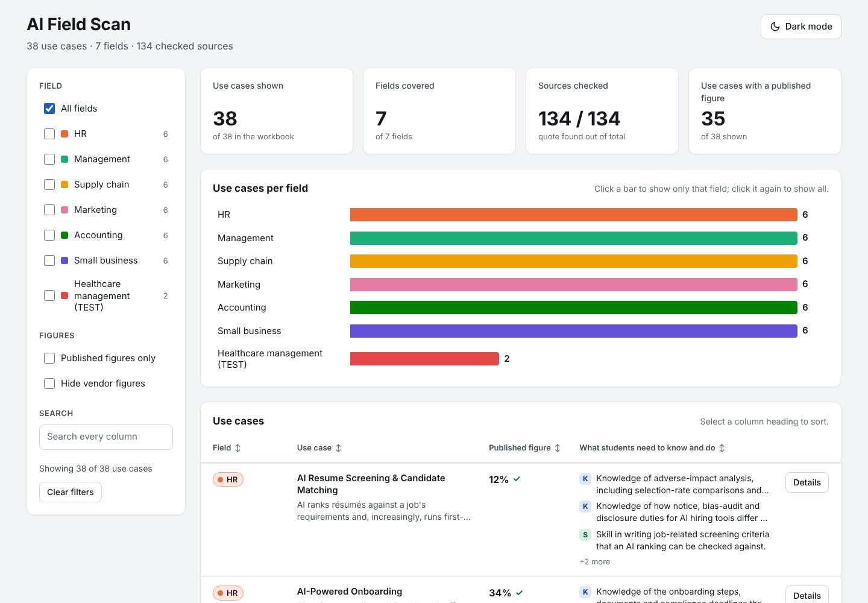Check the Small business field checkbox
The height and width of the screenshot is (603, 868).
pos(49,260)
